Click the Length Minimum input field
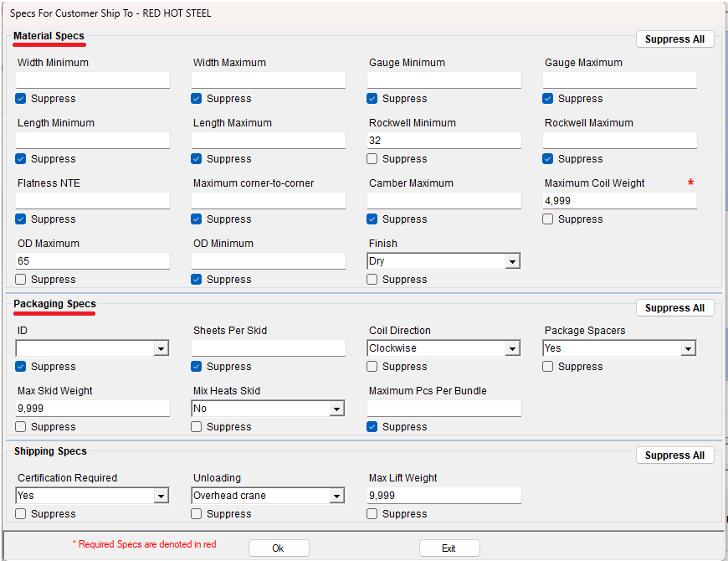Screen dimensions: 728x561 click(x=93, y=141)
